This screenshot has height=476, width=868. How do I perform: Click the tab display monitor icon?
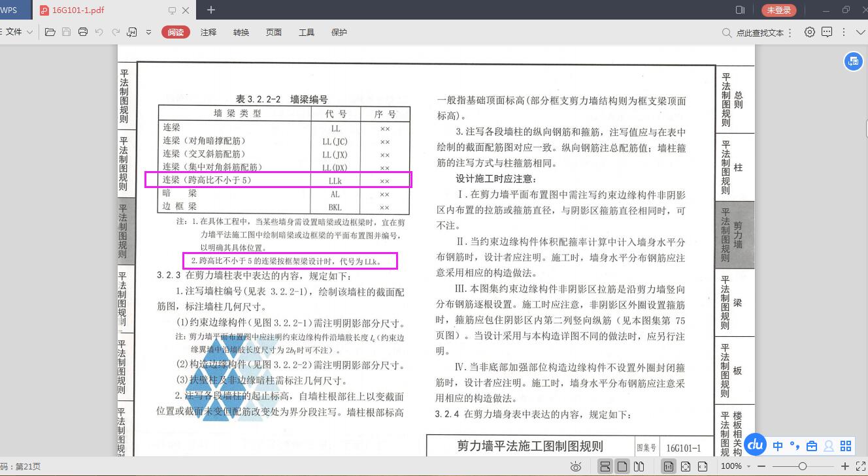tap(173, 10)
